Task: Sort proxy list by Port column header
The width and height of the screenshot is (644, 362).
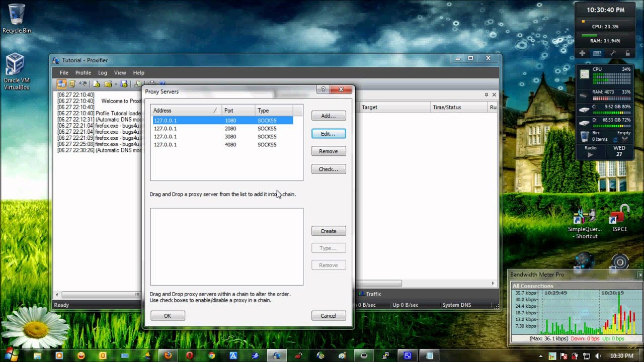Action: coord(238,111)
